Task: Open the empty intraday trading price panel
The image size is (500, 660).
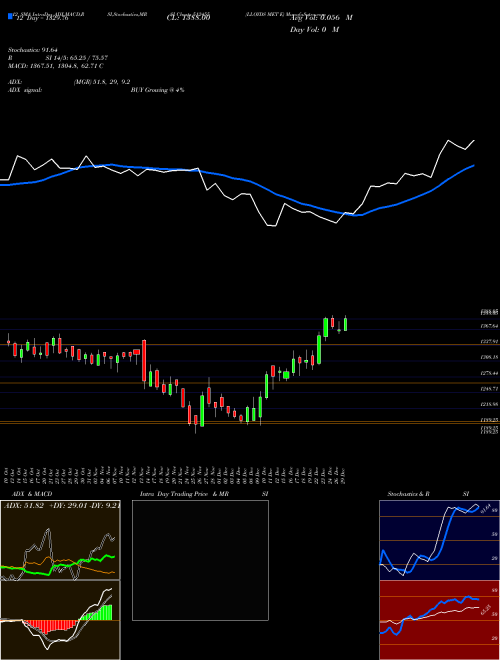Action: pos(200,560)
